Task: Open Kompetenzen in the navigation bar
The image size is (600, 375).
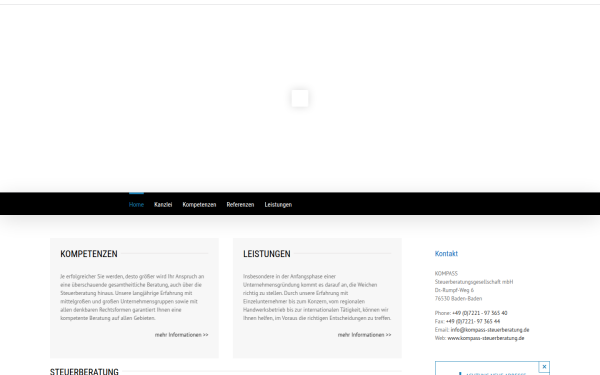Action: click(199, 205)
